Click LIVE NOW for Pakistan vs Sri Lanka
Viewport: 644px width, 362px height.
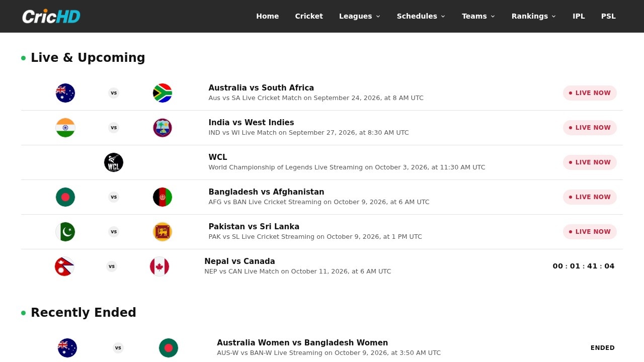(x=590, y=232)
